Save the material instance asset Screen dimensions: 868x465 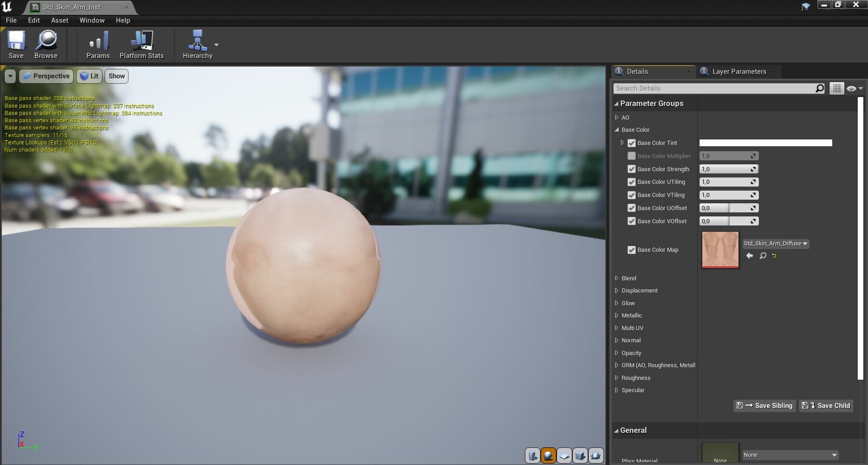16,43
